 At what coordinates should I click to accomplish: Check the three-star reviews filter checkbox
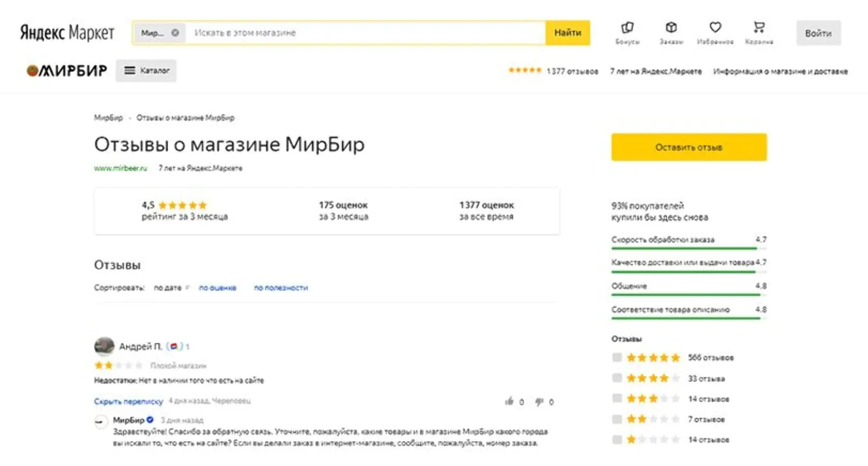(x=617, y=398)
